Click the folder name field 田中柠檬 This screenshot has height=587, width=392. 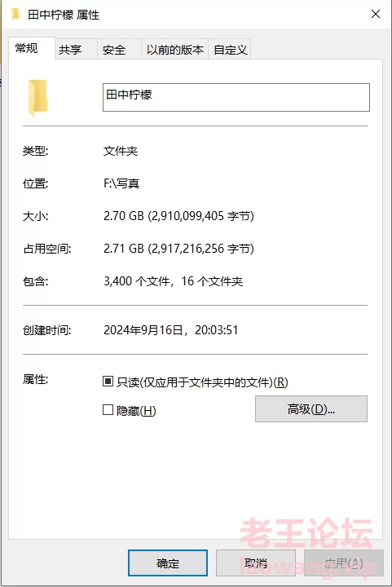(x=236, y=97)
